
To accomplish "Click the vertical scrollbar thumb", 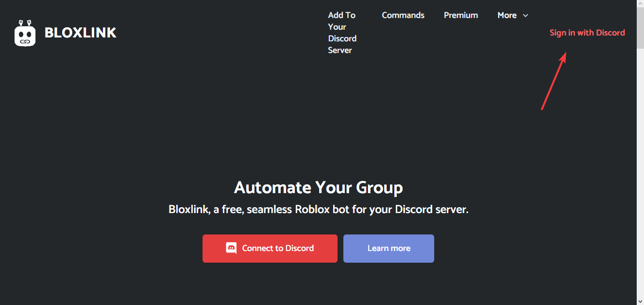I will [640, 28].
